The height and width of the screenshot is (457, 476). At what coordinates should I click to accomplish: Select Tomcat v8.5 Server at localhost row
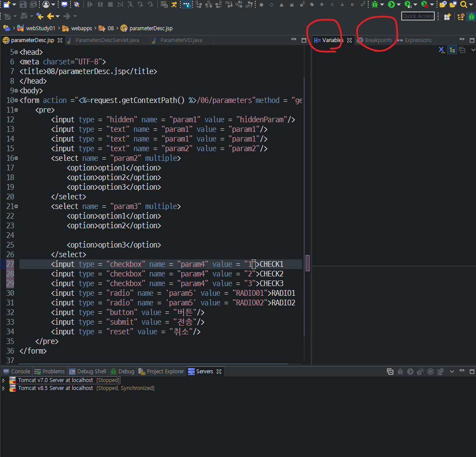point(82,388)
